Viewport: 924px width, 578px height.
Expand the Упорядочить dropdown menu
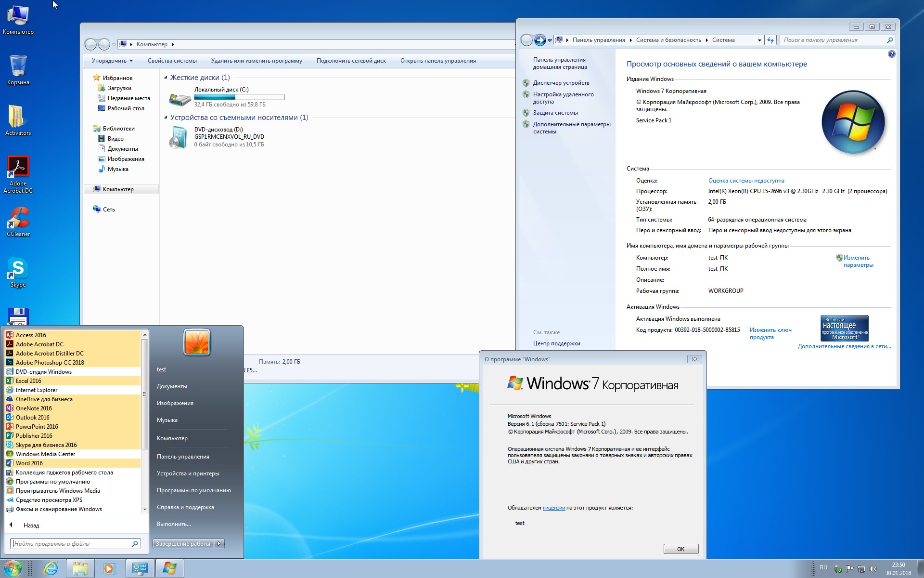click(112, 61)
